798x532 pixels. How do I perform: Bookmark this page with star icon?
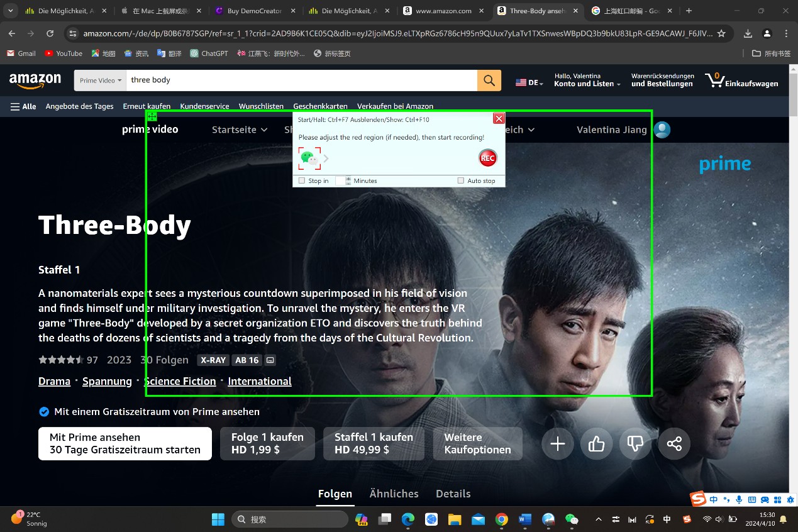721,33
